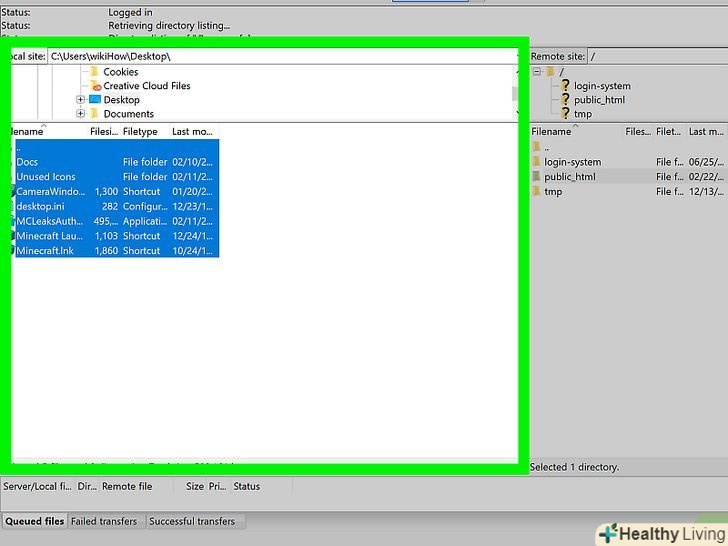This screenshot has height=546, width=728.
Task: Click the local site path field
Action: click(283, 57)
